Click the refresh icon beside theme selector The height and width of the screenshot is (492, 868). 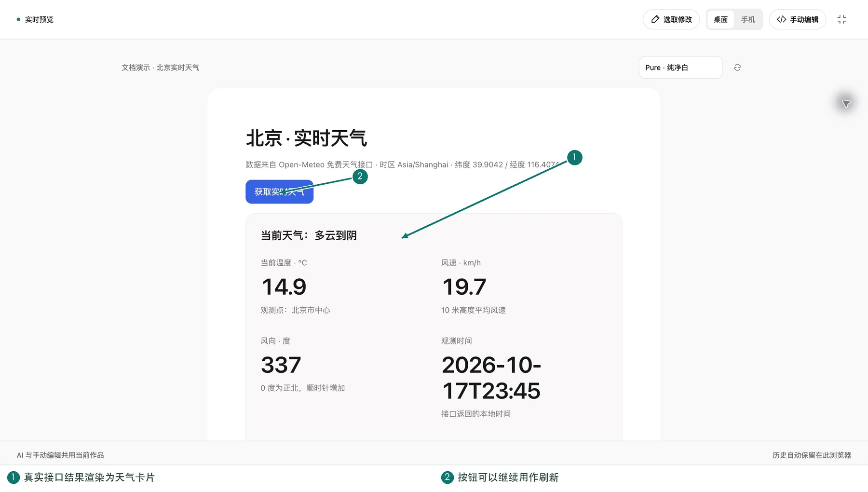coord(737,68)
